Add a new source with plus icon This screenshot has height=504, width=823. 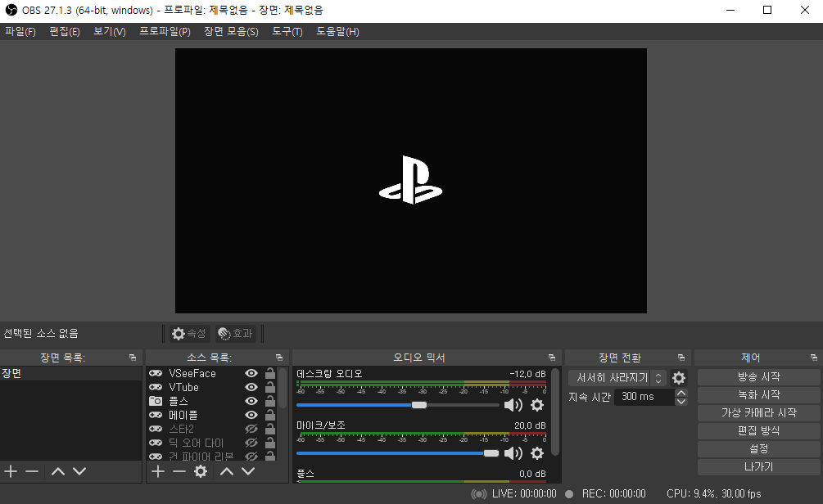coord(158,471)
